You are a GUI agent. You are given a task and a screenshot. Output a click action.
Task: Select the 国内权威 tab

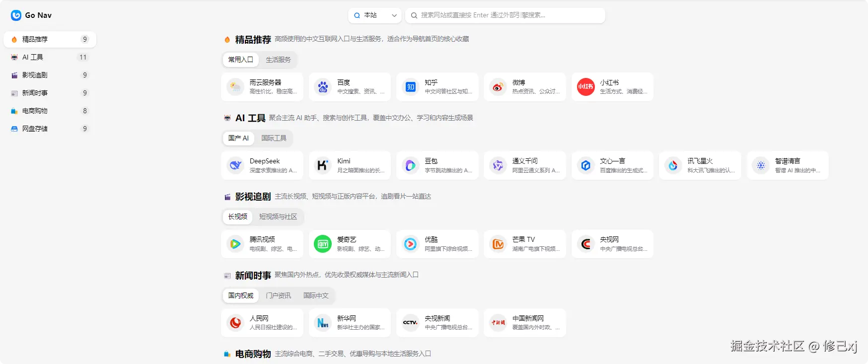tap(241, 295)
